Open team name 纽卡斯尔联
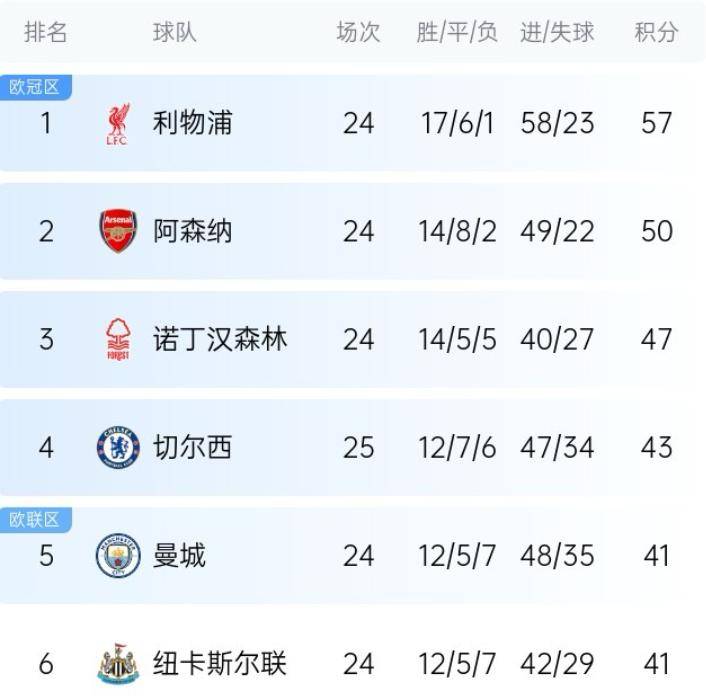 [x=220, y=663]
